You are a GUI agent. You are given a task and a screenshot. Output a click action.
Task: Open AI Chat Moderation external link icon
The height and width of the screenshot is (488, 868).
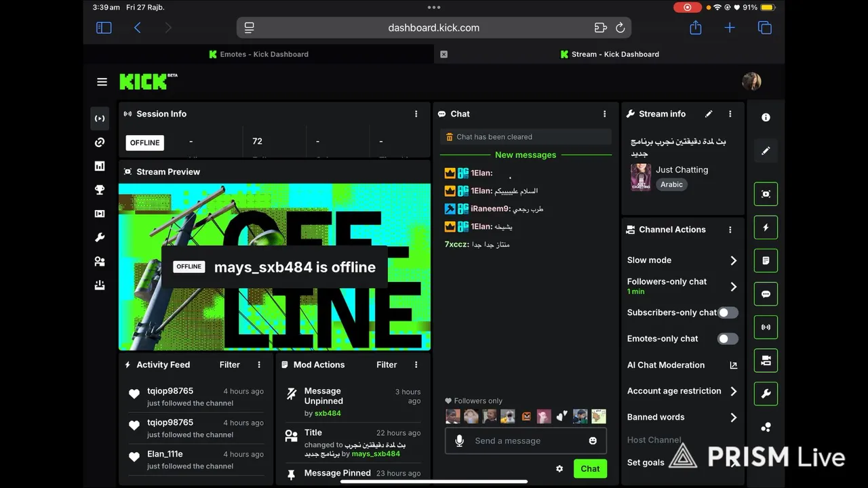click(x=733, y=365)
